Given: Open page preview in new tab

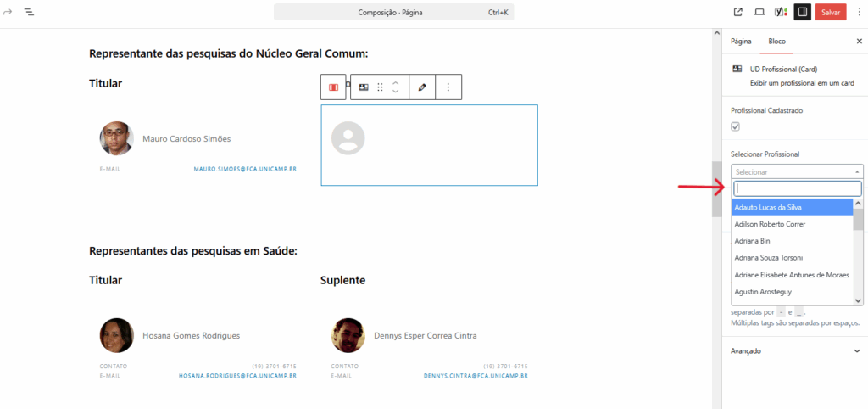Looking at the screenshot, I should [737, 12].
